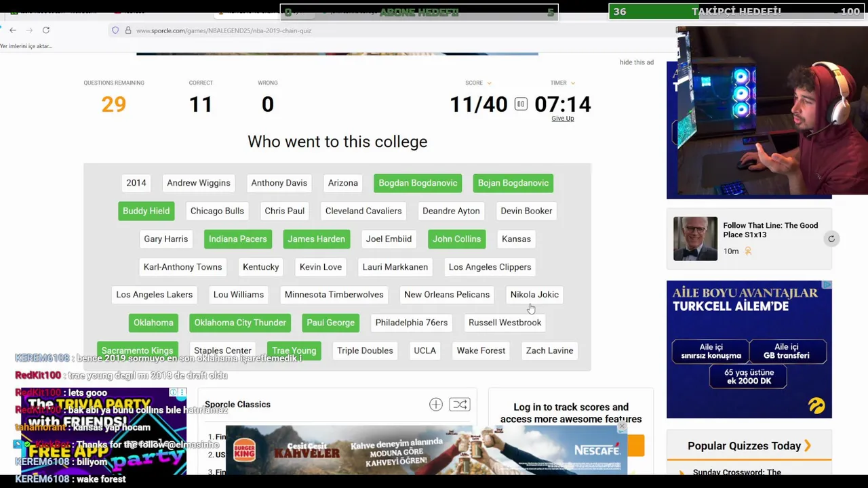Click the Oklahoma City Thunder tile
Viewport: 868px width, 488px height.
click(x=240, y=323)
